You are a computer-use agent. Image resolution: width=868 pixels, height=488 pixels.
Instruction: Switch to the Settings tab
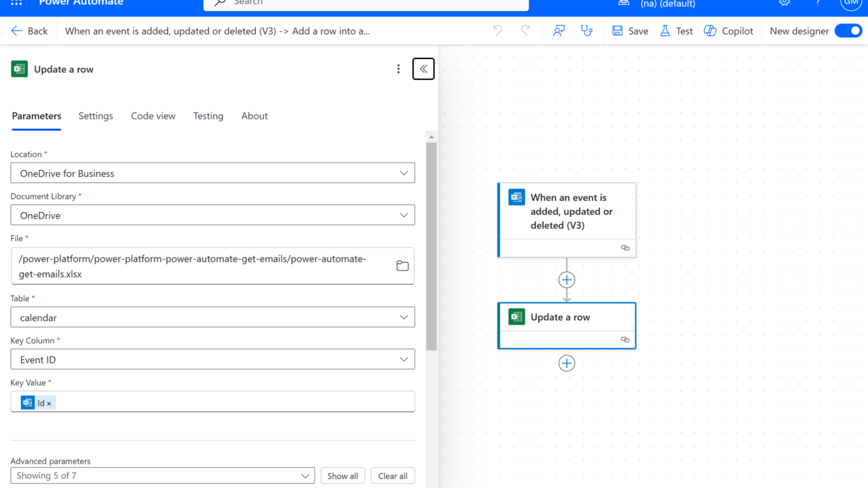coord(96,116)
